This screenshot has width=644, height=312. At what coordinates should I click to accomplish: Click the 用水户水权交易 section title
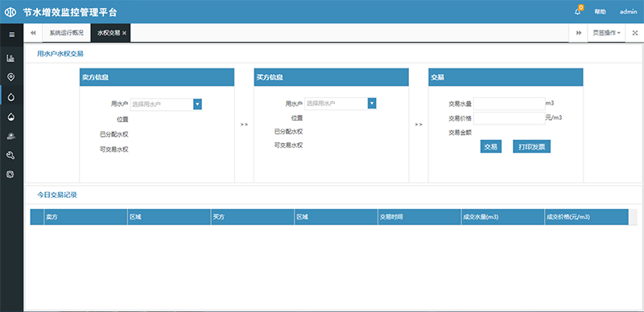click(60, 53)
